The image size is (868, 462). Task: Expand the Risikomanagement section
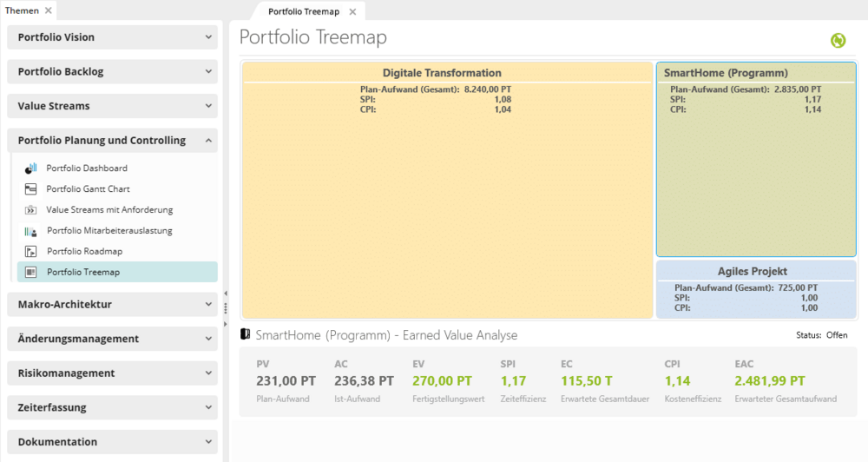click(208, 373)
